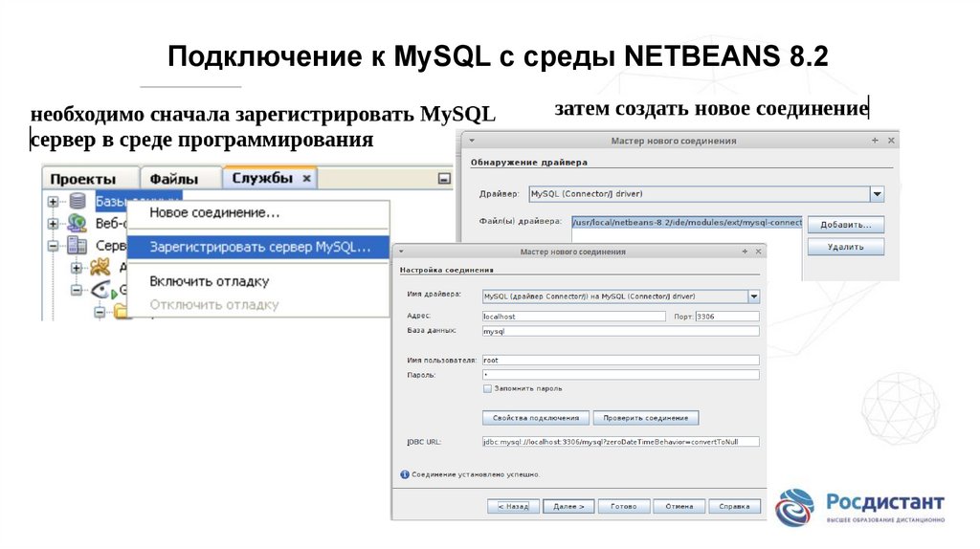Expand the Tomcat server tree node

coord(77,268)
